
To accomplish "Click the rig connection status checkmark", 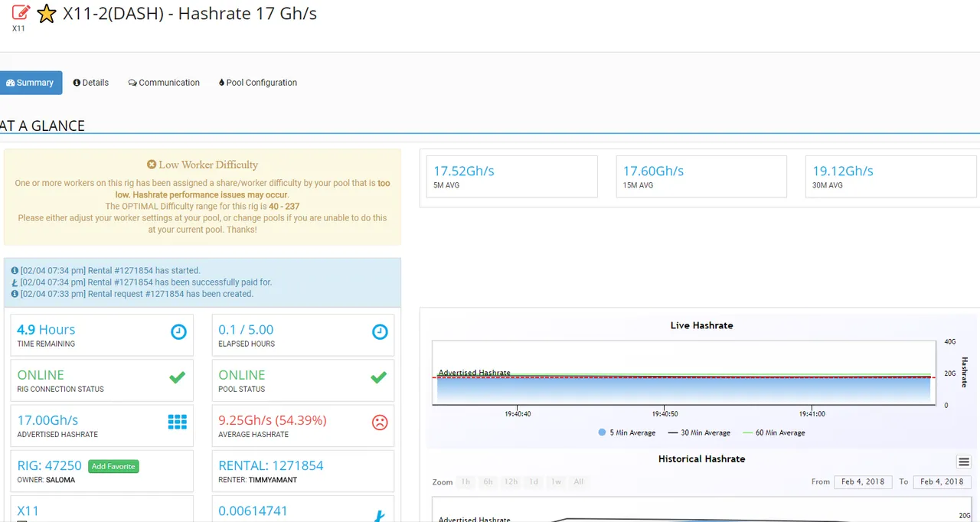I will [177, 377].
